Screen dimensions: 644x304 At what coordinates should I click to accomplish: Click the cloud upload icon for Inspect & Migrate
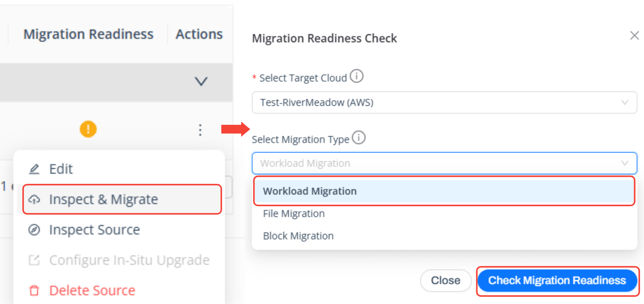(x=34, y=199)
